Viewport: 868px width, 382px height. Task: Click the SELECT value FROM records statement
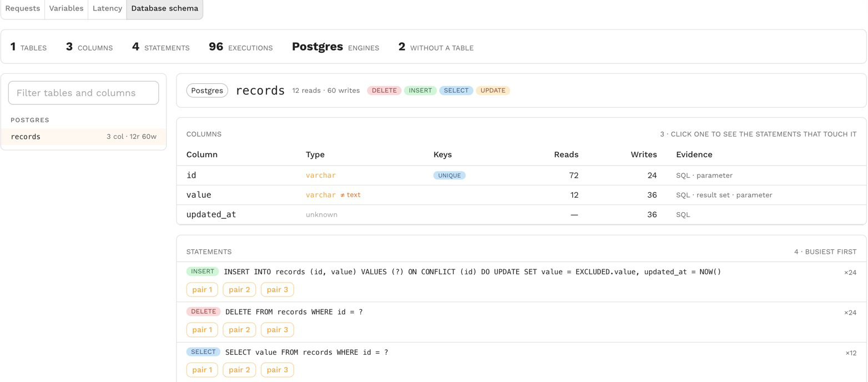coord(307,352)
